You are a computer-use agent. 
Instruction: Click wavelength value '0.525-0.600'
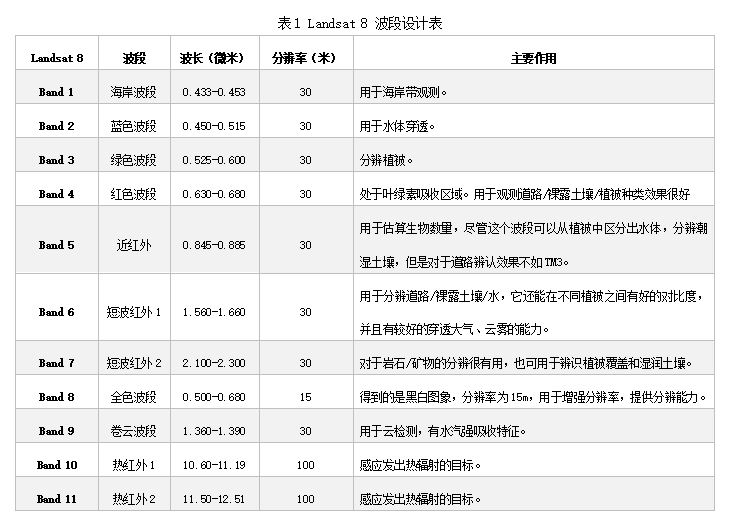point(213,160)
